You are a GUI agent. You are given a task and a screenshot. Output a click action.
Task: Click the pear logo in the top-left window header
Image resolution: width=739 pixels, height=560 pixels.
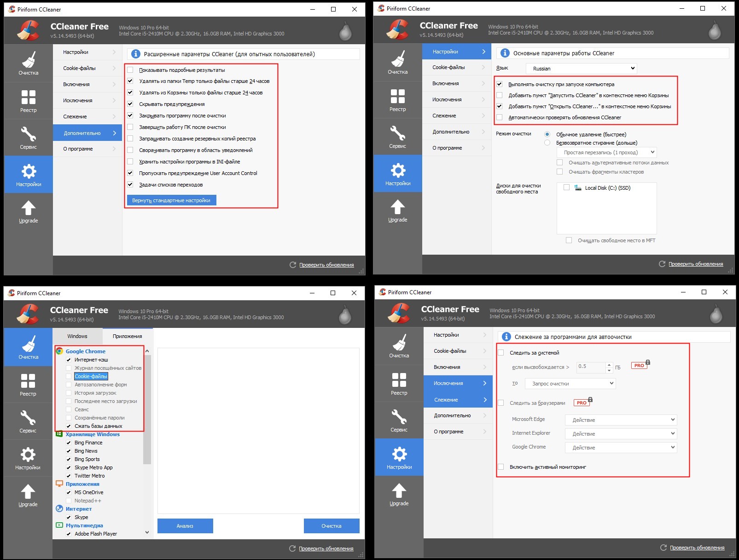(x=345, y=31)
